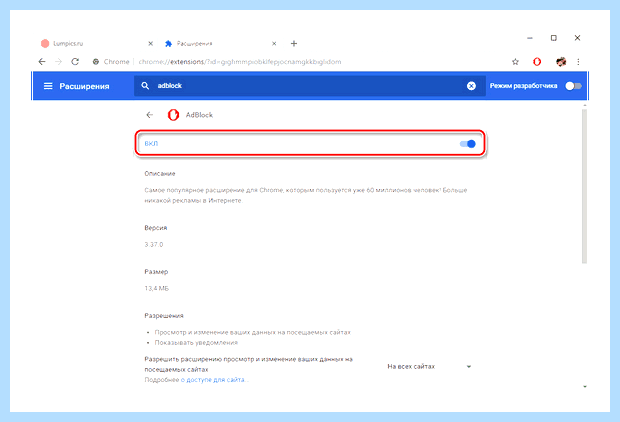Viewport: 620px width, 422px height.
Task: Click the page scrollbar thumb
Action: point(584,186)
